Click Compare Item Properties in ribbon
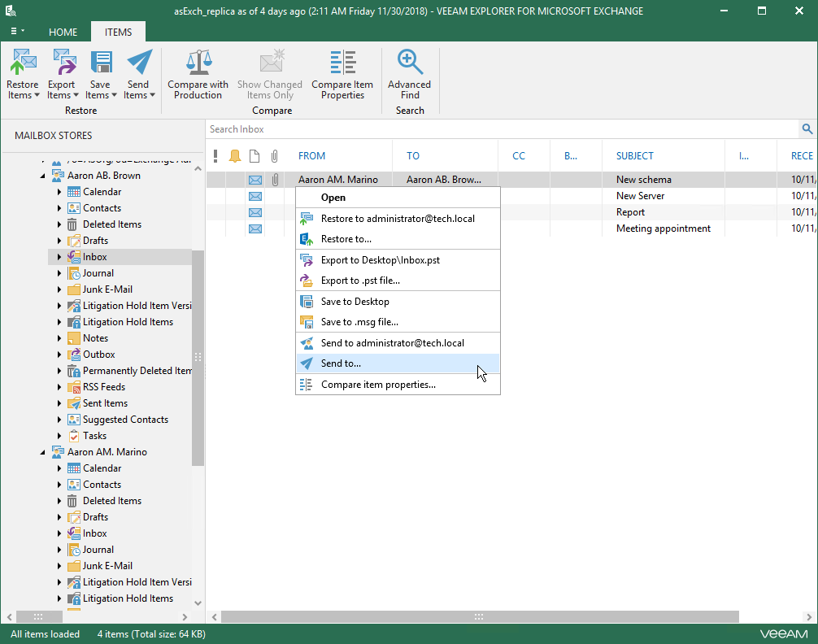 click(342, 73)
